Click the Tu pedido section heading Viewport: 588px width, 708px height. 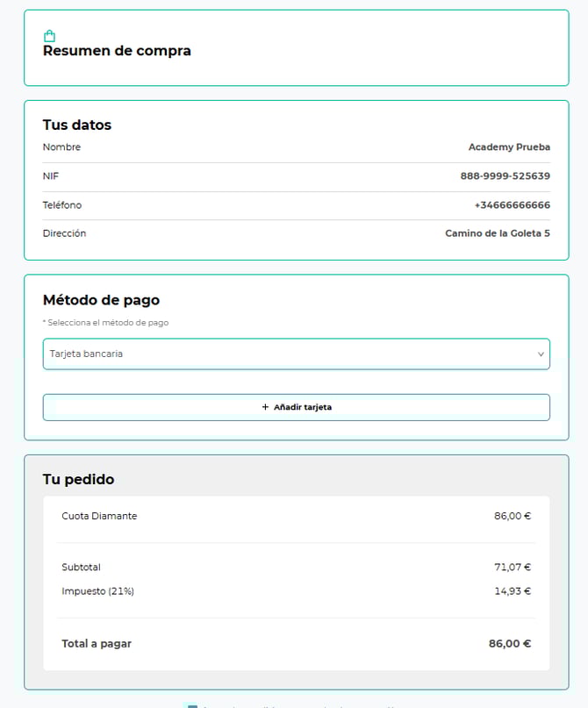(78, 479)
